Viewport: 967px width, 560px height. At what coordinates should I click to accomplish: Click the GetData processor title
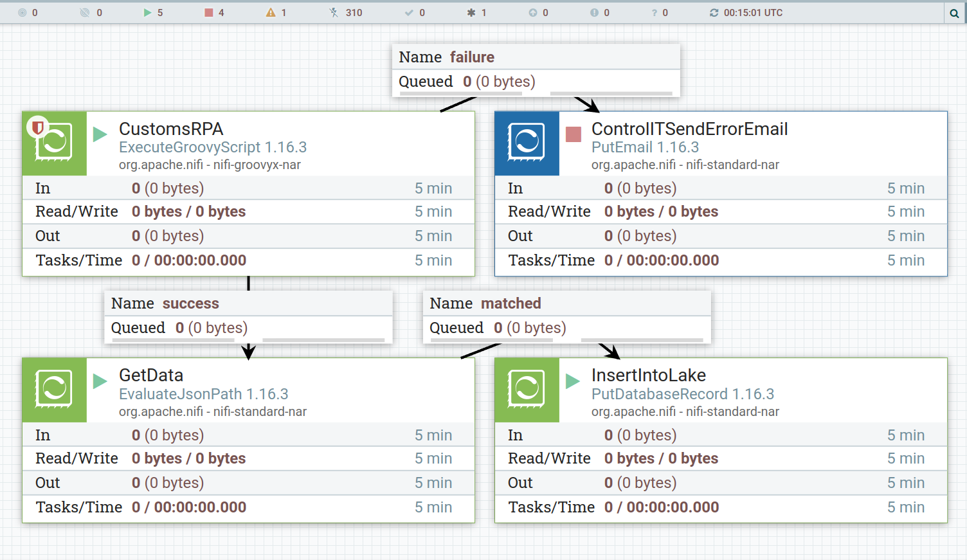[x=151, y=375]
